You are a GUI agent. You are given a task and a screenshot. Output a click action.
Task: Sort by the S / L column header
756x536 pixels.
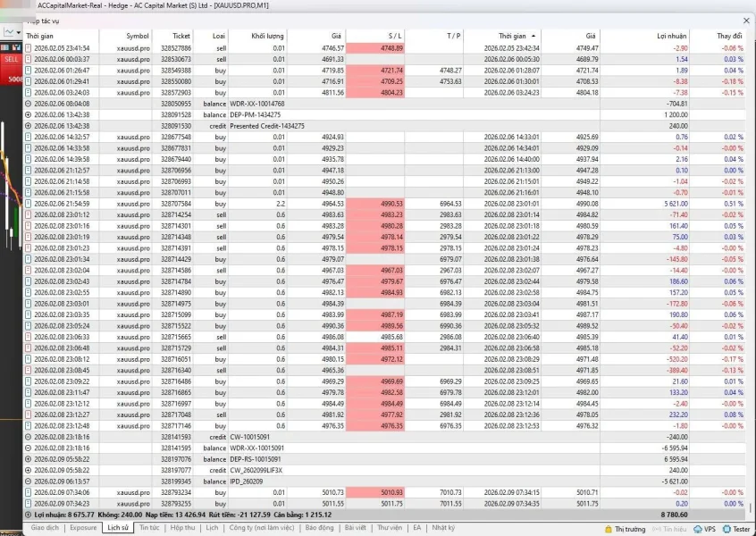(375, 36)
